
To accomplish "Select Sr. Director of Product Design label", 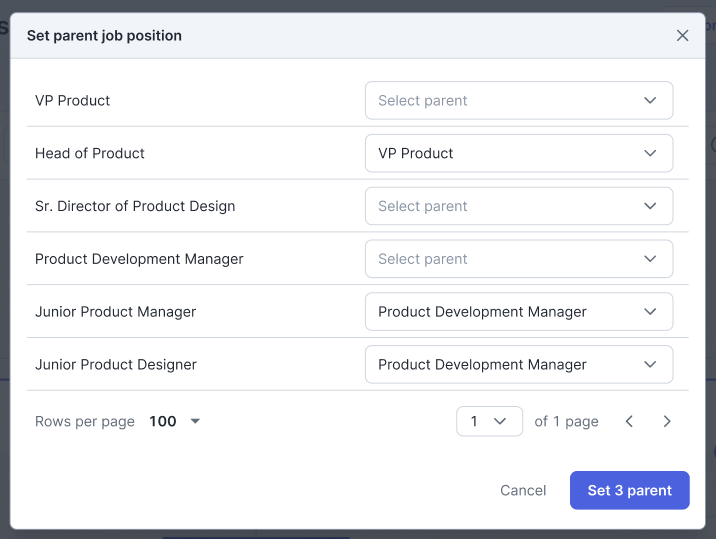I will click(135, 207).
